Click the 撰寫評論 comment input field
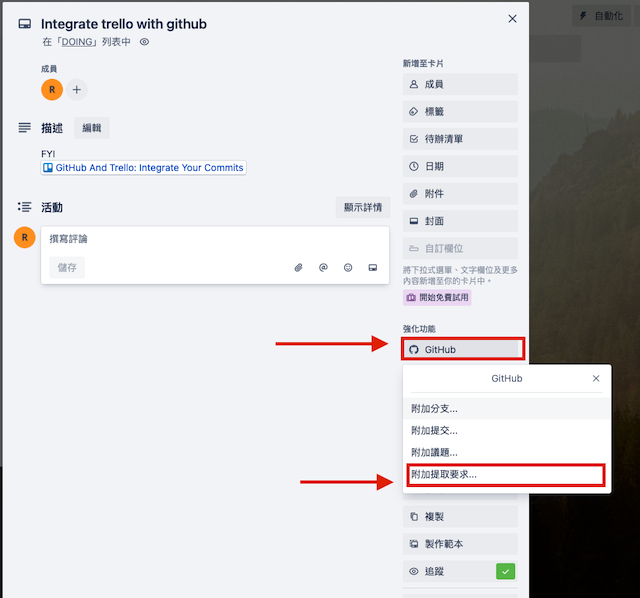The height and width of the screenshot is (598, 640). pos(215,239)
